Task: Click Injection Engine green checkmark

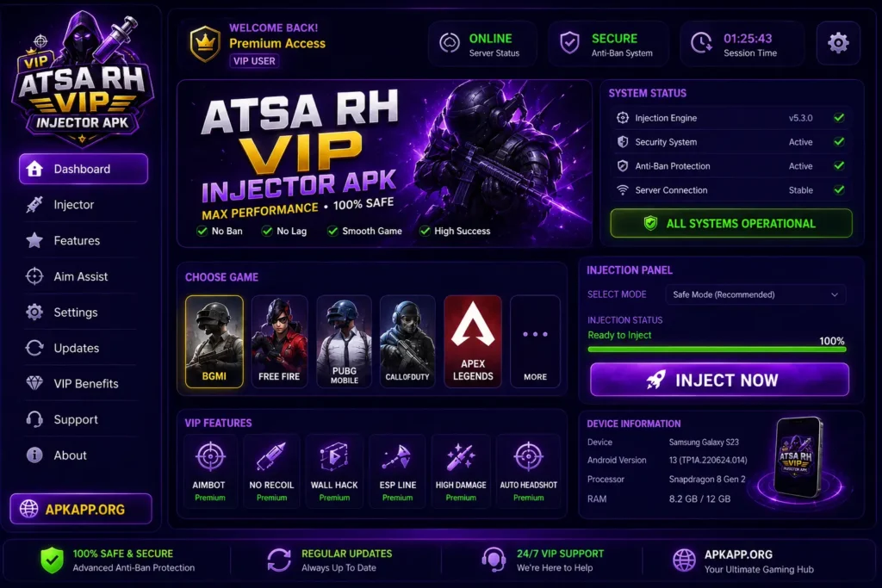Action: tap(839, 117)
